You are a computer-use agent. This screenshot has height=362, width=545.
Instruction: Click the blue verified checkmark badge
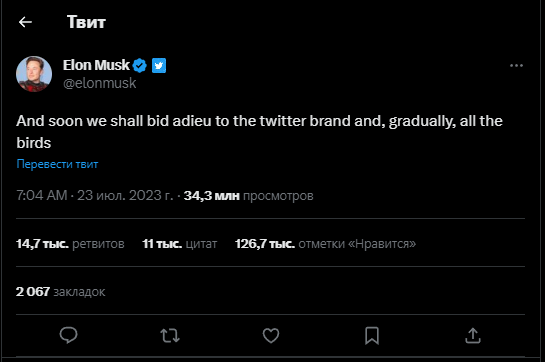pyautogui.click(x=140, y=65)
